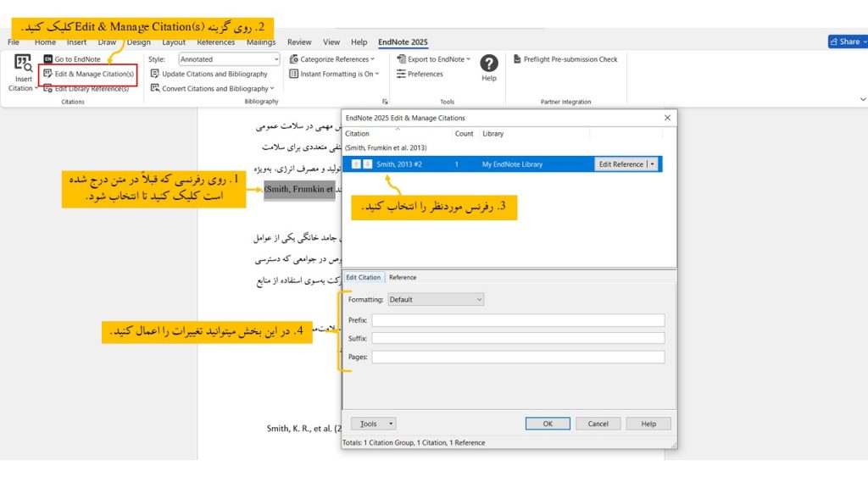Click the Edit Library Reference(s) icon

tap(48, 88)
